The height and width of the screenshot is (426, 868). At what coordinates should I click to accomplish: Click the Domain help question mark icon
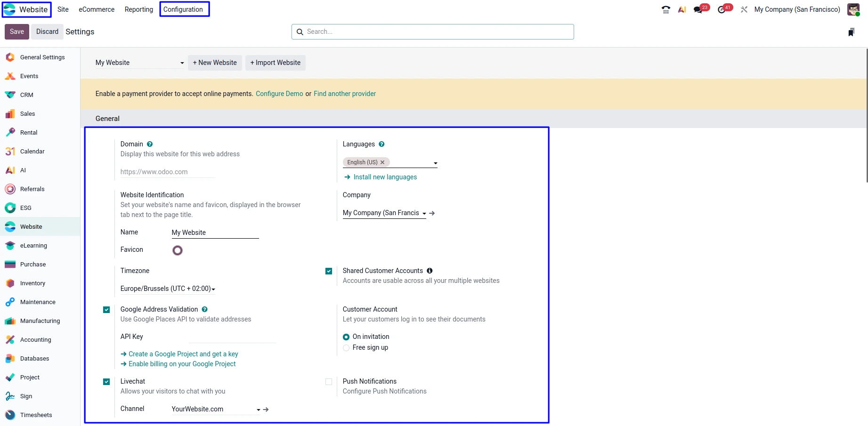point(150,144)
